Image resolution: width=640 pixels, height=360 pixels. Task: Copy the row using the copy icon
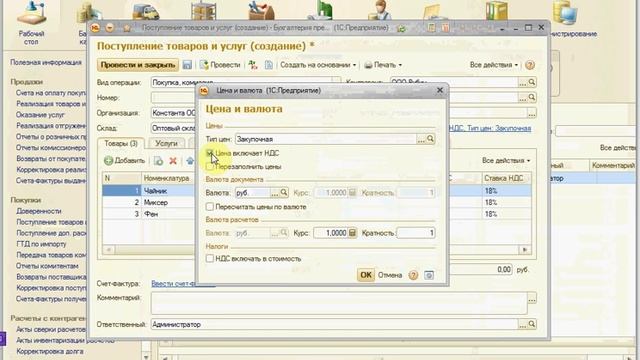pyautogui.click(x=158, y=161)
